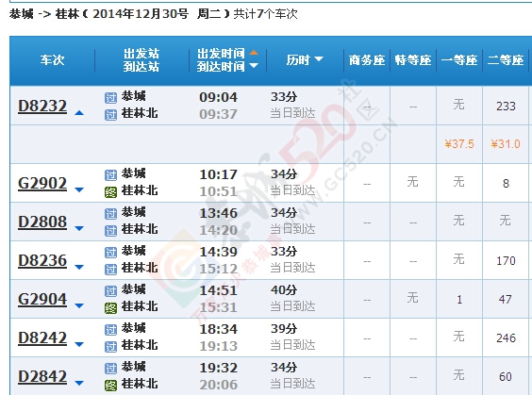Image resolution: width=532 pixels, height=395 pixels.
Task: Click the 特等座 column header
Action: click(x=413, y=60)
